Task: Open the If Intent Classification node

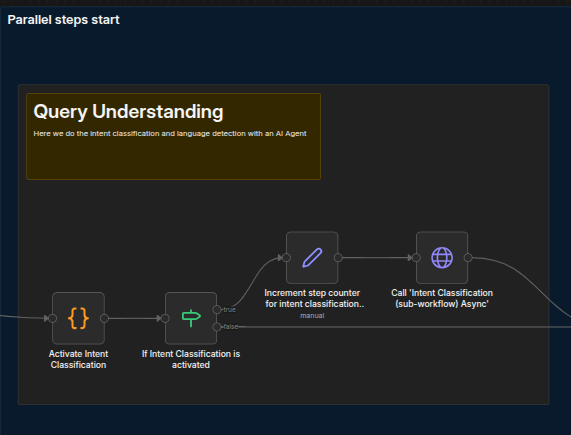Action: point(191,318)
